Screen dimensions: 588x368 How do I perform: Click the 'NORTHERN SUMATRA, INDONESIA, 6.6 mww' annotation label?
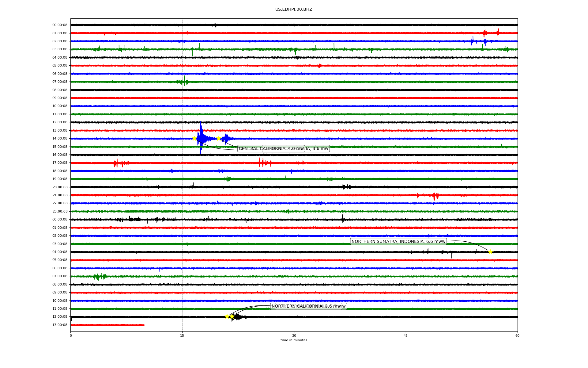398,242
